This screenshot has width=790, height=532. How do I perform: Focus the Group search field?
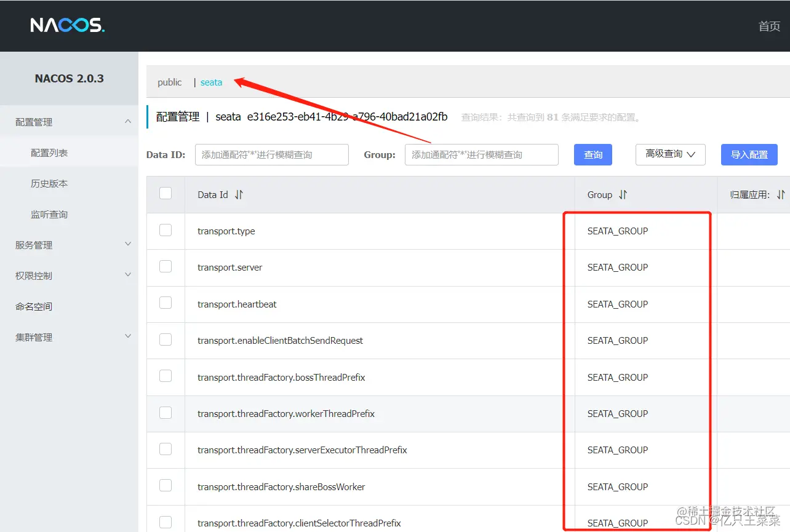click(482, 154)
